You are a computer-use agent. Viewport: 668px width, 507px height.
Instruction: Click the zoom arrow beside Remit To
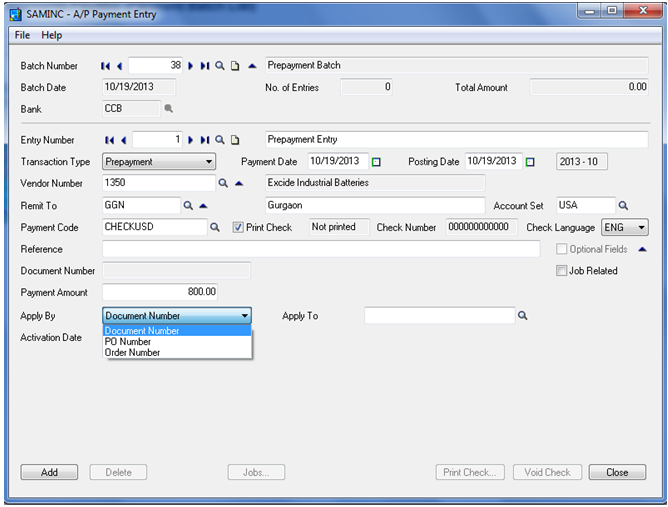(x=203, y=206)
